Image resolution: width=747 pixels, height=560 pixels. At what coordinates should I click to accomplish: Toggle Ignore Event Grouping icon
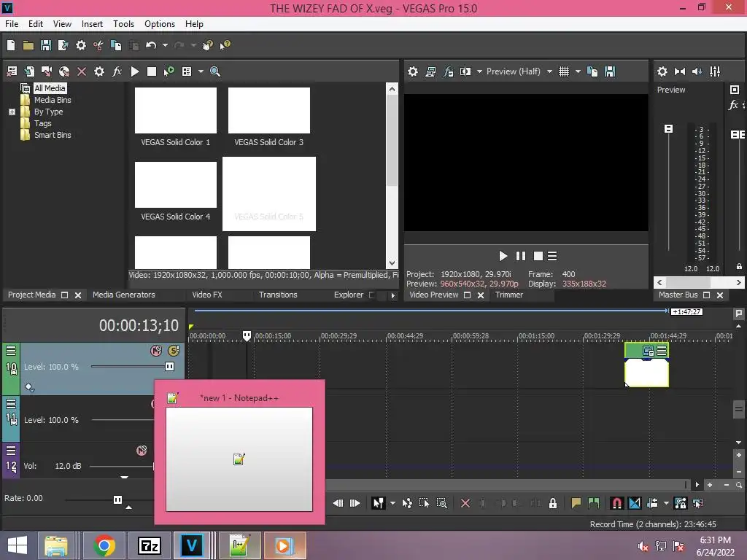(698, 503)
